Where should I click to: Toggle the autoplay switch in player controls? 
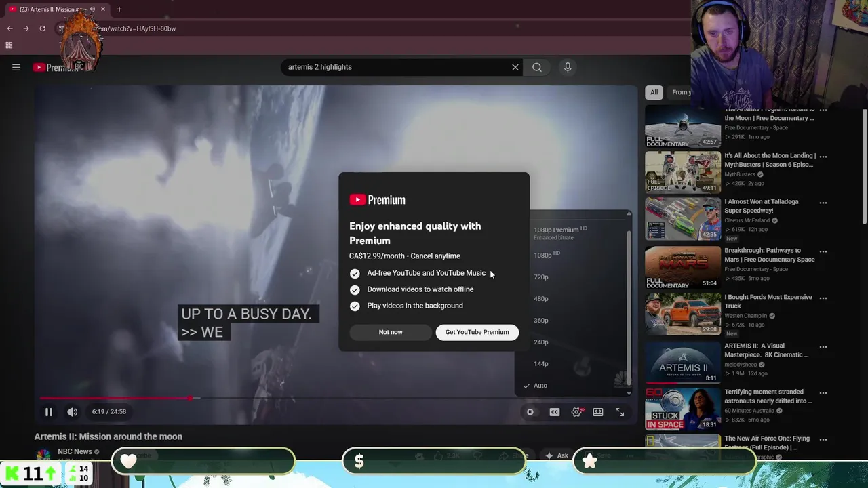[530, 412]
